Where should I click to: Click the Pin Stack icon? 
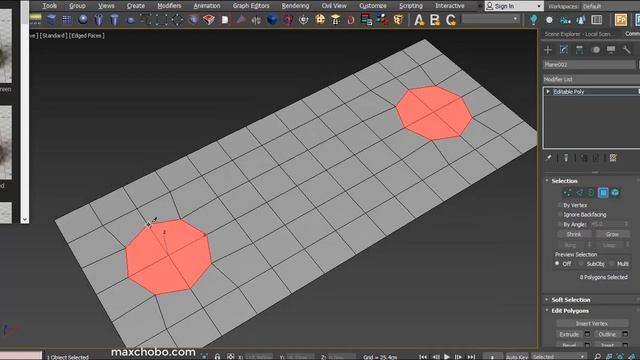(549, 158)
